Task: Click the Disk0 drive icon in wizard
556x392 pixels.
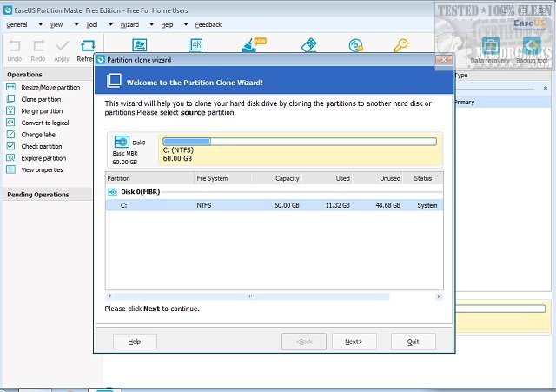Action: [x=122, y=142]
